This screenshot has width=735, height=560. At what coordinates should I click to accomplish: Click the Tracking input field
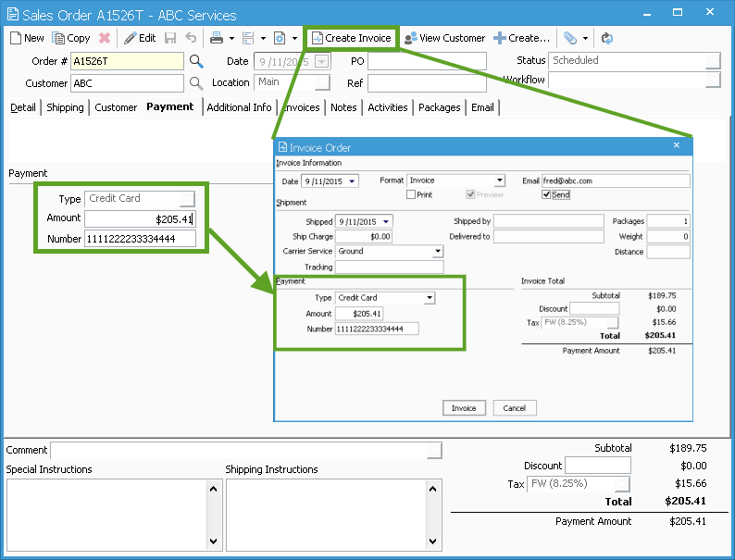(390, 268)
